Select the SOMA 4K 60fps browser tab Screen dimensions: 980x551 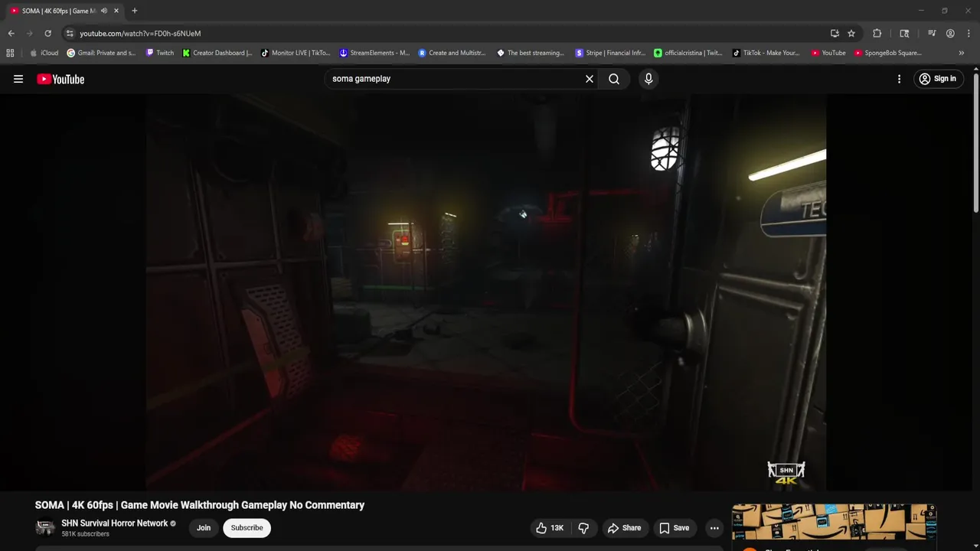[x=58, y=11]
